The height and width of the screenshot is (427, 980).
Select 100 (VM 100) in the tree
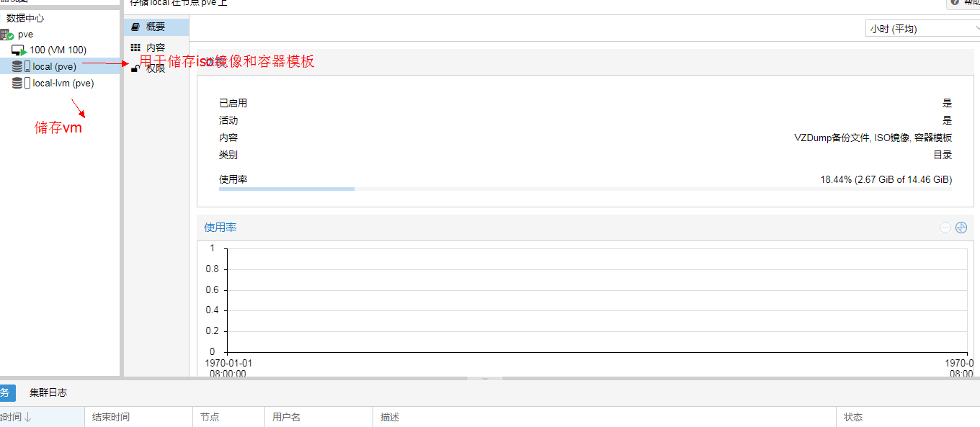coord(58,50)
